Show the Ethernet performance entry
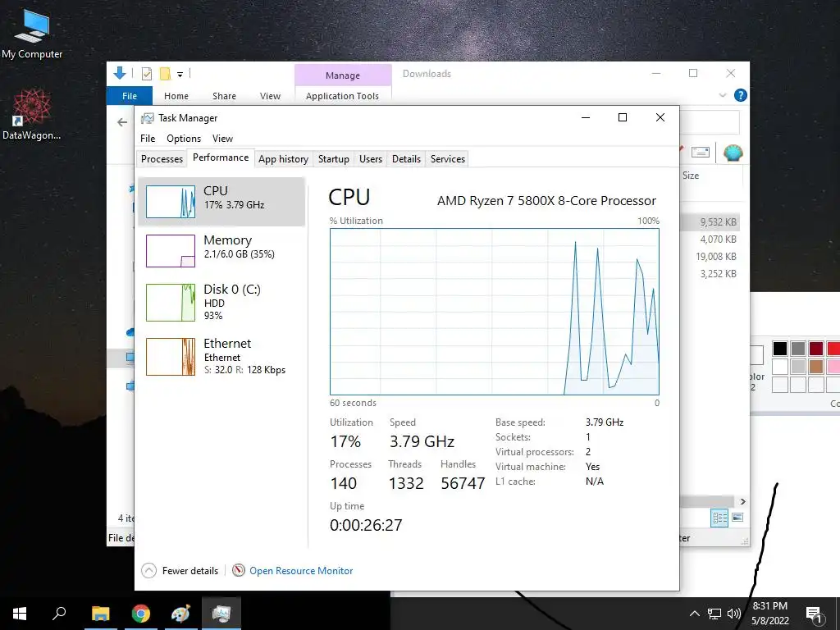Viewport: 840px width, 630px height. pyautogui.click(x=221, y=356)
